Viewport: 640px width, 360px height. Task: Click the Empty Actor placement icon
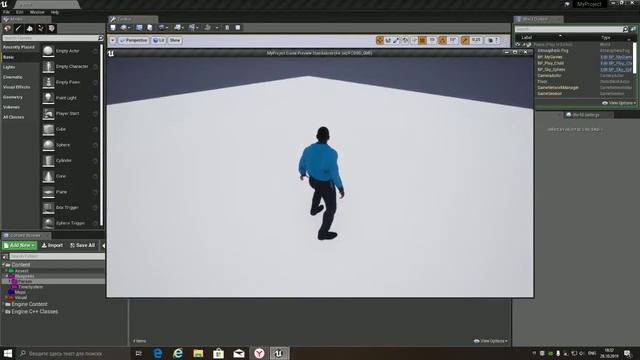click(48, 51)
